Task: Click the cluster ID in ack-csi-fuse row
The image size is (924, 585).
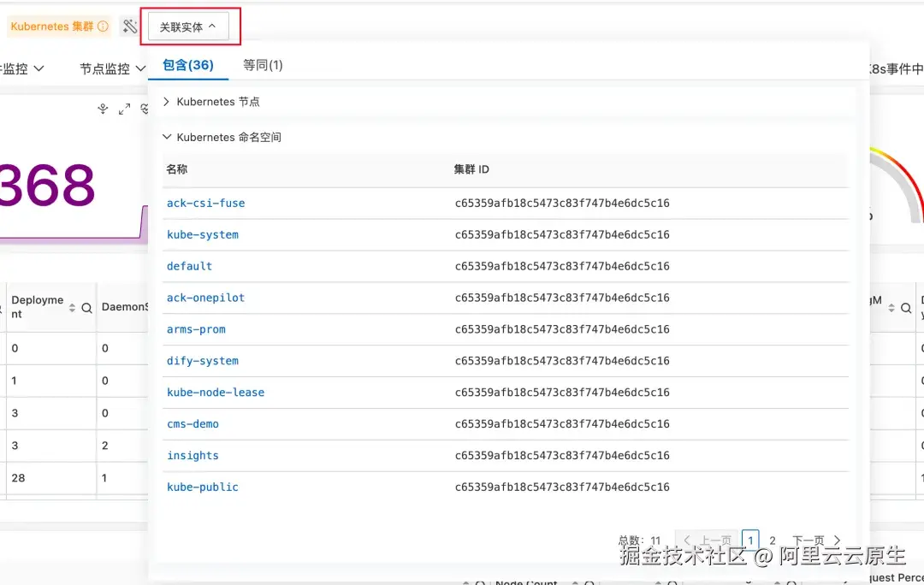Action: (x=562, y=204)
